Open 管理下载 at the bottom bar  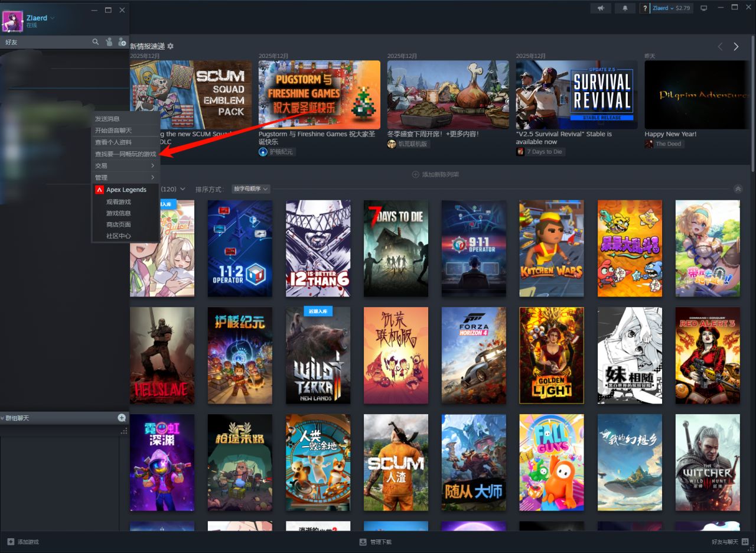[x=376, y=542]
